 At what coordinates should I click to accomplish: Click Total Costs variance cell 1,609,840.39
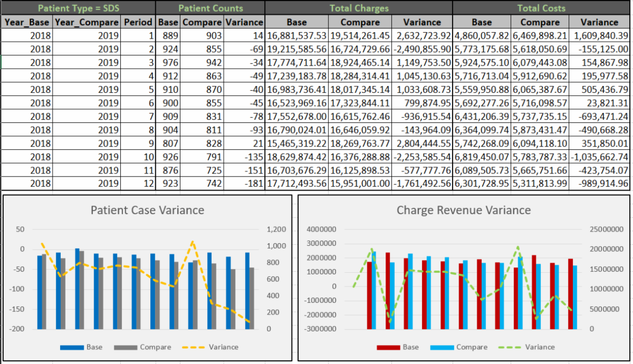pyautogui.click(x=600, y=36)
